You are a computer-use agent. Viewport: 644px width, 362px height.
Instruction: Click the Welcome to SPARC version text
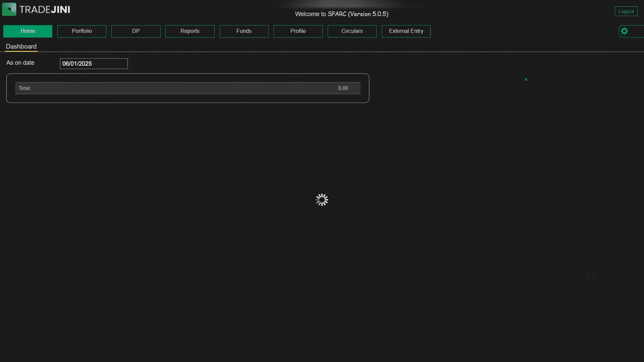tap(341, 14)
